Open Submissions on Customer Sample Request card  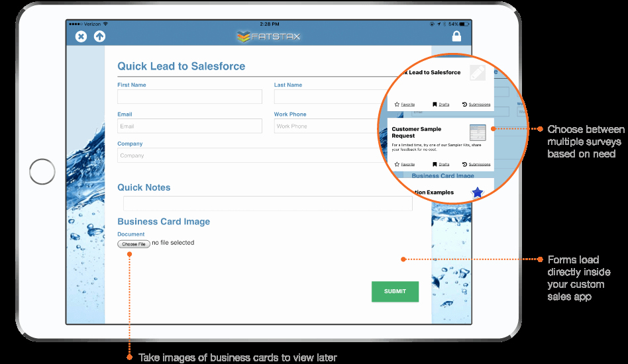(x=476, y=164)
